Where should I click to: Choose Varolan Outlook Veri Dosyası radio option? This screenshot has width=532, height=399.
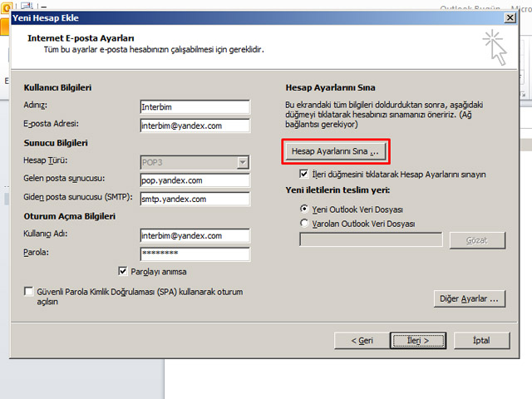coord(304,224)
